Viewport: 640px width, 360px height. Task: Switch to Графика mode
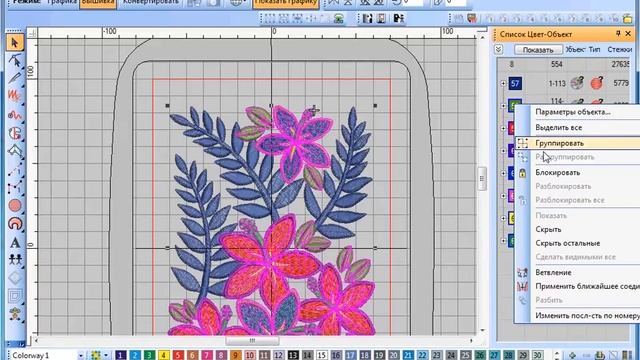62,2
